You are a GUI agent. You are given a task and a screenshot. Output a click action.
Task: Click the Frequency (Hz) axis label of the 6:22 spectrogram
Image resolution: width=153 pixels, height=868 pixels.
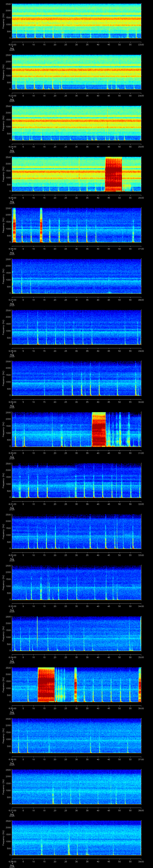click(3, 21)
